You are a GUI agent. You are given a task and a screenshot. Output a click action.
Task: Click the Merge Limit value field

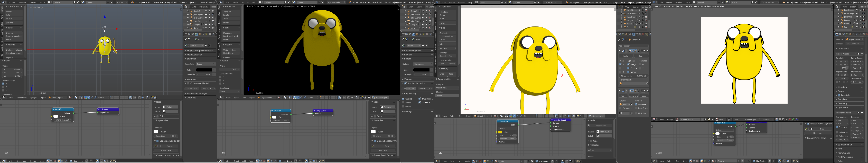[x=633, y=76]
